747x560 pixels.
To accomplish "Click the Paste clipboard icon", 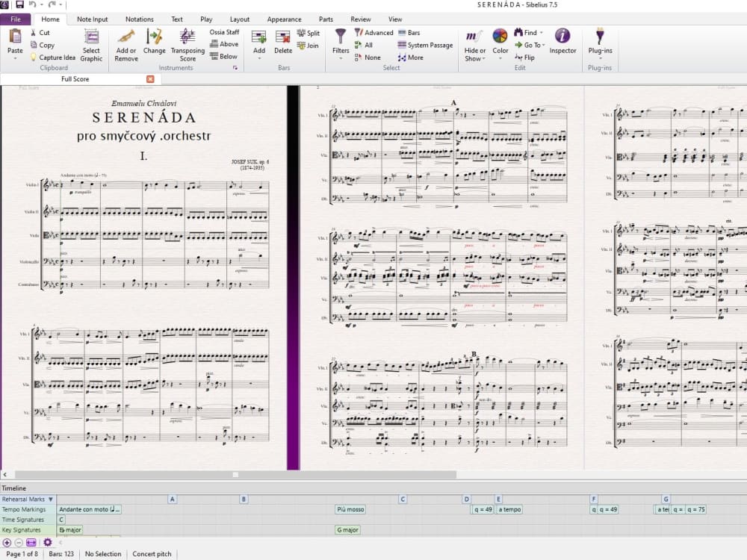I will [15, 36].
